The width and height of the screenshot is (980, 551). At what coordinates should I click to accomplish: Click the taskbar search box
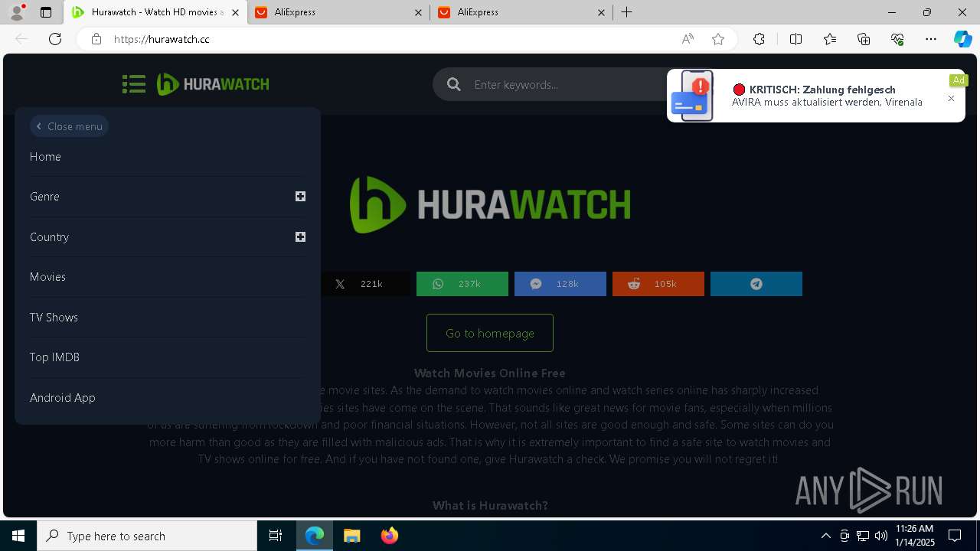coord(147,536)
